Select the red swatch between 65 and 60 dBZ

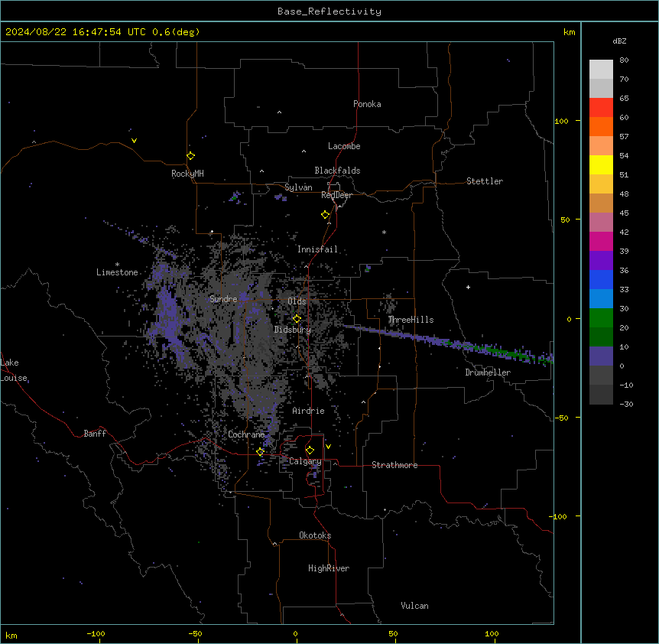tap(601, 107)
